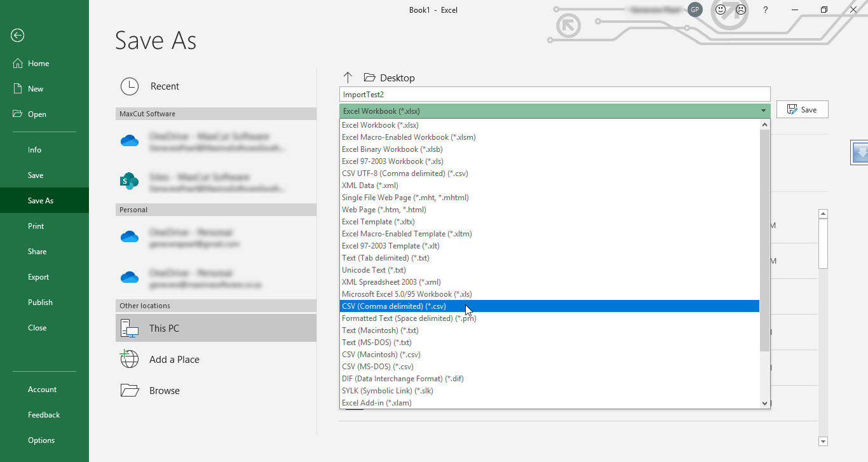Click the folder icon beside Browse
This screenshot has height=462, width=868.
(x=130, y=390)
